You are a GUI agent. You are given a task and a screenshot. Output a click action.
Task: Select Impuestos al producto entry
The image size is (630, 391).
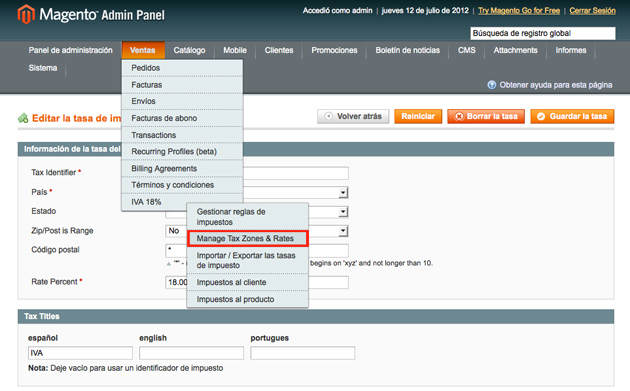point(248,299)
